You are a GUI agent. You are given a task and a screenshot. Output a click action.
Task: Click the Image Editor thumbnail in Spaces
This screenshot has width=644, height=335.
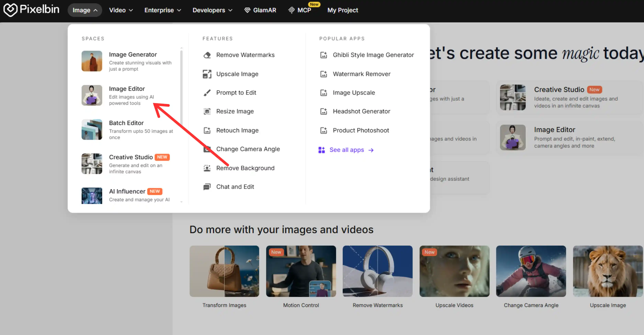(92, 95)
